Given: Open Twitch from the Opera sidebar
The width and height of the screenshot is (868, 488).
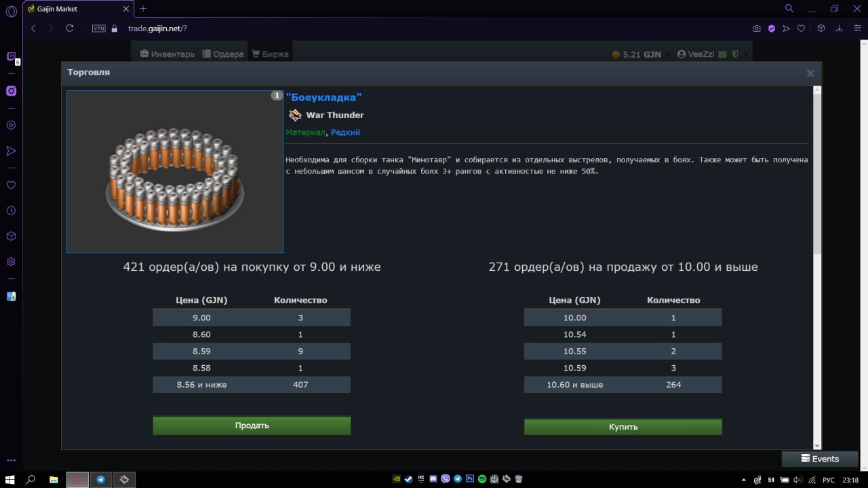Looking at the screenshot, I should (11, 58).
